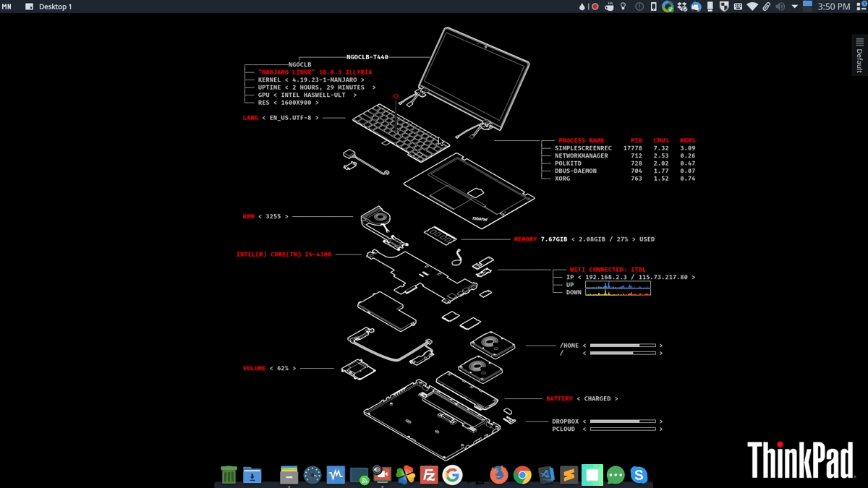Screen dimensions: 868x488
Task: Click the IP 192.168.2.3 address line
Action: pos(631,277)
